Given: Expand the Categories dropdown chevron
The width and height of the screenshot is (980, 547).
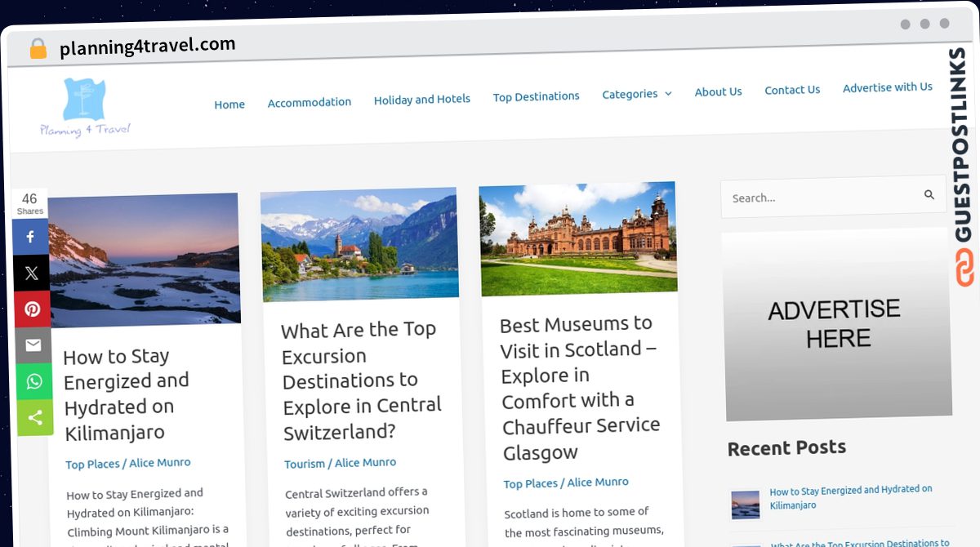Looking at the screenshot, I should (668, 94).
